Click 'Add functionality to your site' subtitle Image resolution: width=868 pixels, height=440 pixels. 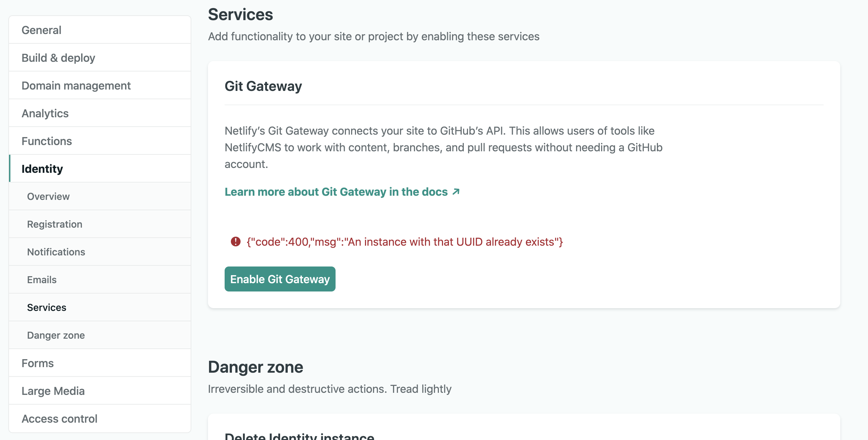click(374, 36)
